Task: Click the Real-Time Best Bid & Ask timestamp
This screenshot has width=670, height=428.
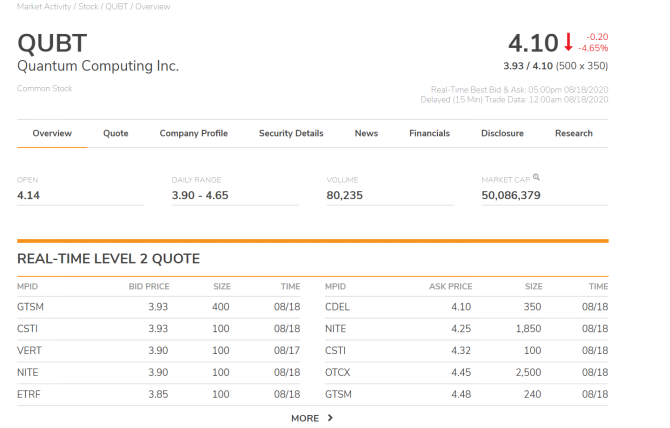Action: tap(519, 90)
